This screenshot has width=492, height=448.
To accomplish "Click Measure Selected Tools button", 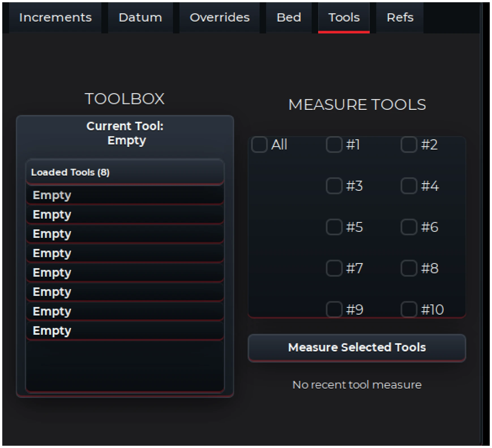I will click(357, 348).
